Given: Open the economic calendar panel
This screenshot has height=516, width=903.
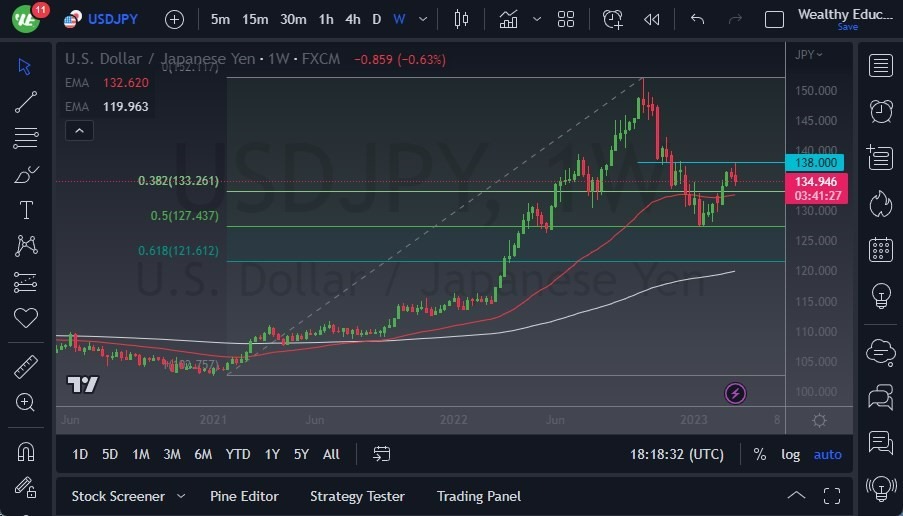Looking at the screenshot, I should (881, 249).
